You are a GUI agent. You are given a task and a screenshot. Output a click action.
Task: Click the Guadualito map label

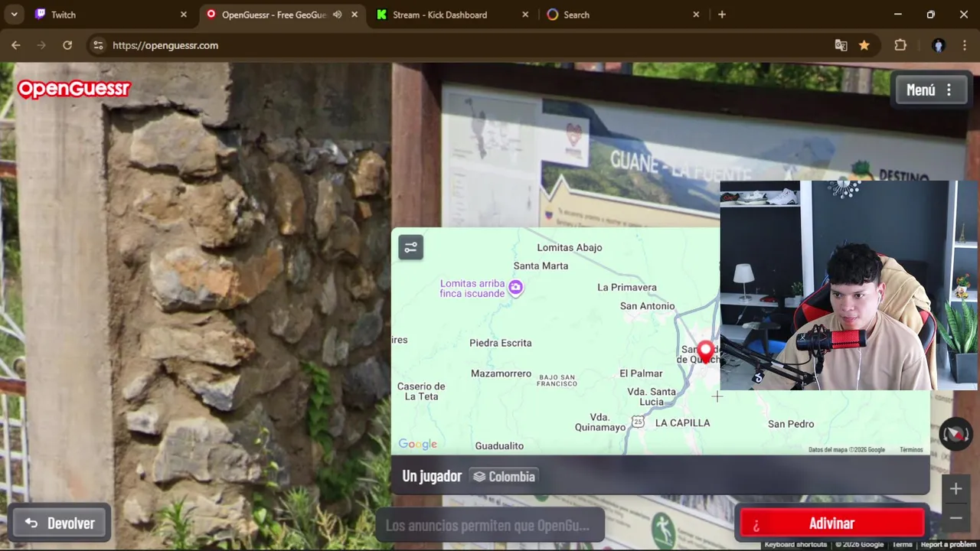click(x=499, y=445)
